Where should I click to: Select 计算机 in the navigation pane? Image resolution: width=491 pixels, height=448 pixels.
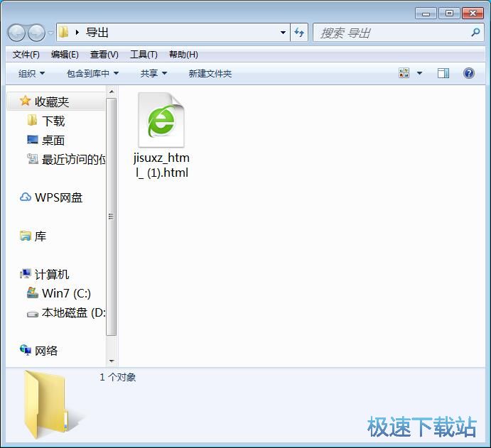tap(44, 274)
